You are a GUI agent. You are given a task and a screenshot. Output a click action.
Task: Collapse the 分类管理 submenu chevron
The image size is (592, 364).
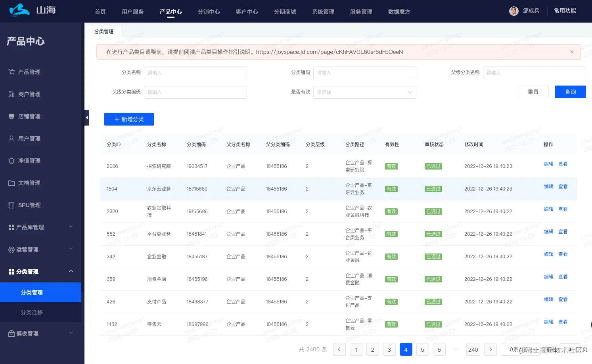click(x=71, y=271)
